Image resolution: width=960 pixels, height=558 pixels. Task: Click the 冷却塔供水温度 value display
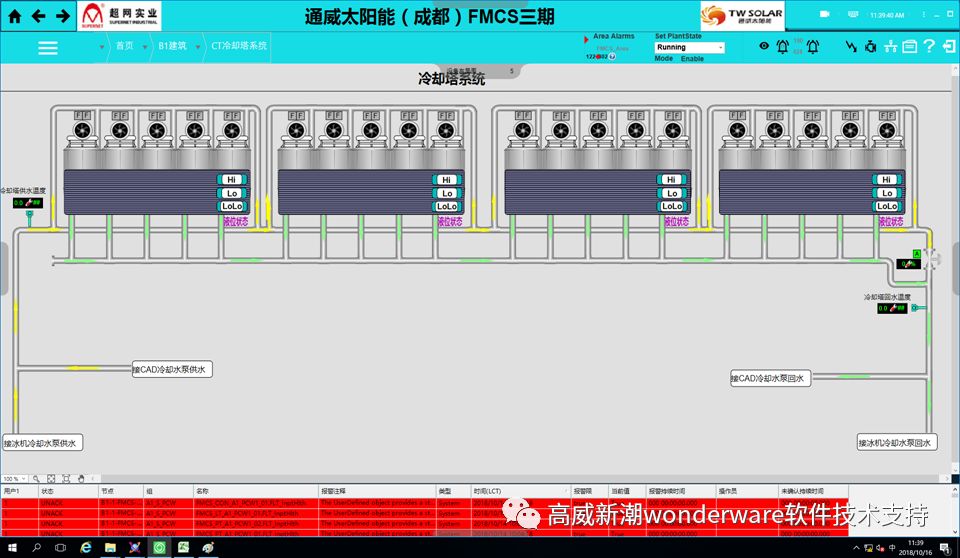tap(28, 203)
